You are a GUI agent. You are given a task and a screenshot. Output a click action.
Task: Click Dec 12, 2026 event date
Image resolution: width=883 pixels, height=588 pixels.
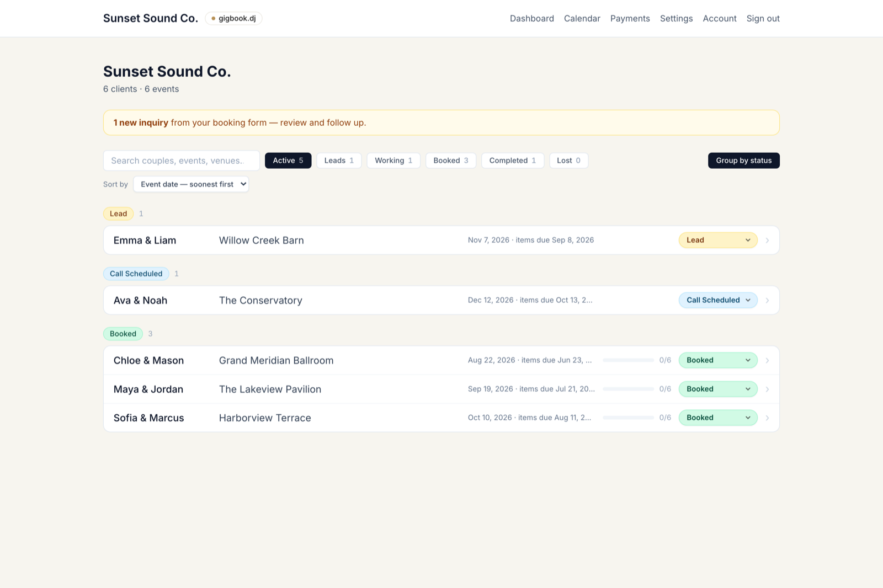tap(491, 300)
